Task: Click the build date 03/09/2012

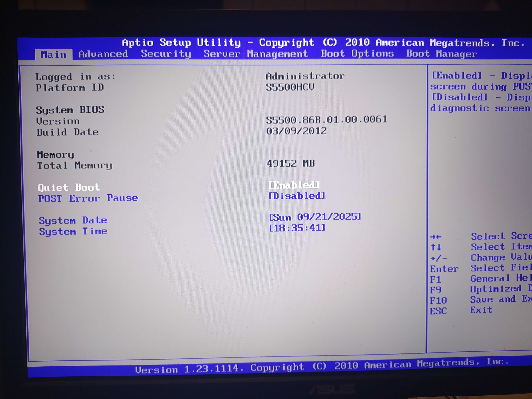Action: pos(296,131)
